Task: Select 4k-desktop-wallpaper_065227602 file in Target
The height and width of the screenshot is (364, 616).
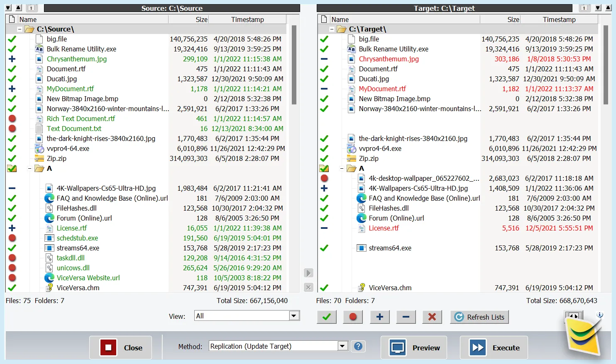Action: (424, 178)
